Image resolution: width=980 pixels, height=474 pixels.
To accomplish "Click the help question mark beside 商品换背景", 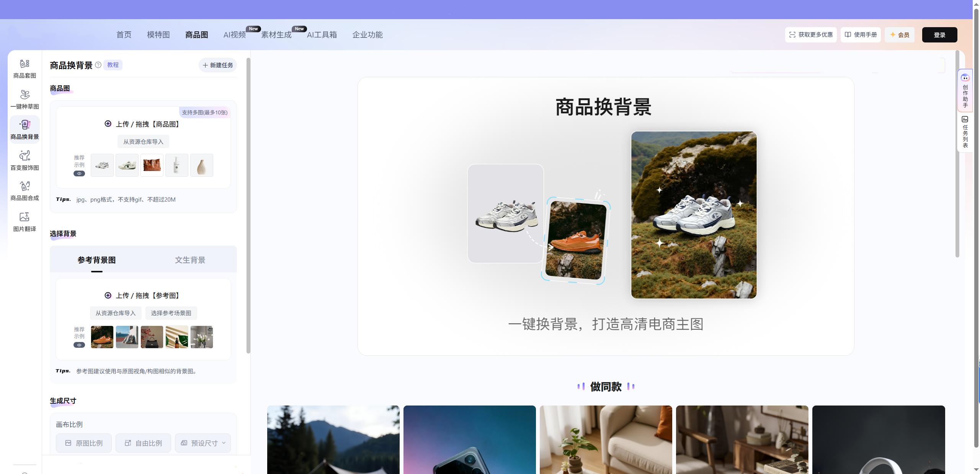I will click(98, 65).
